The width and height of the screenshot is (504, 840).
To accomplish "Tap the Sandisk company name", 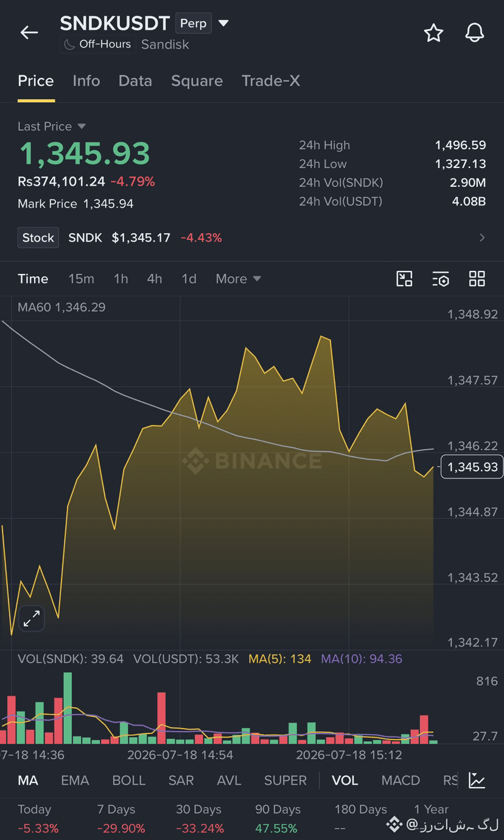I will point(165,44).
